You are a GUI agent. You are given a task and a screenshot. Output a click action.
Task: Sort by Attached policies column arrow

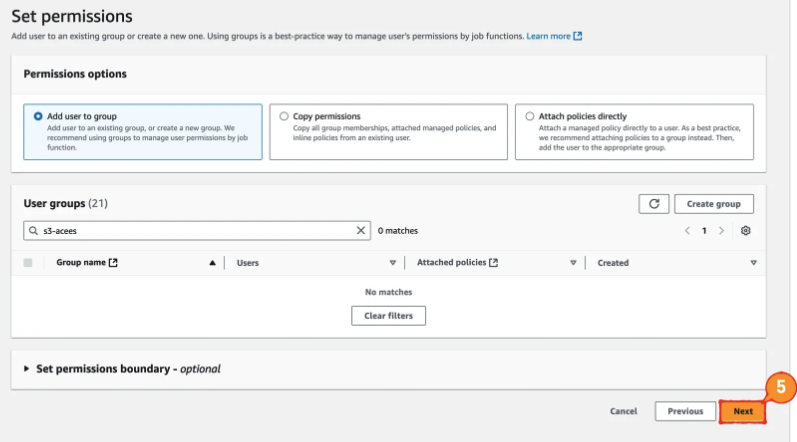[x=573, y=263]
